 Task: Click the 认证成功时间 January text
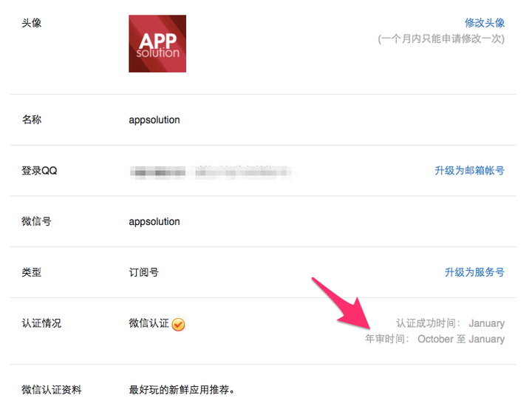coord(450,323)
